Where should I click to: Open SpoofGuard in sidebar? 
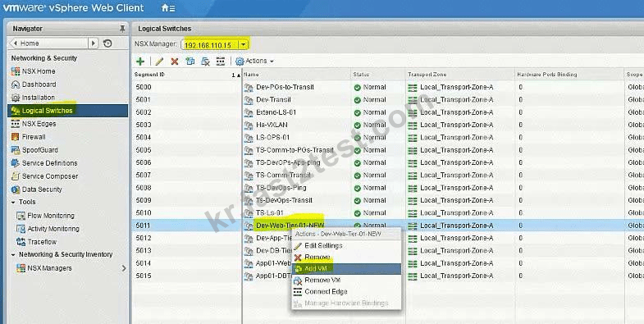point(40,150)
